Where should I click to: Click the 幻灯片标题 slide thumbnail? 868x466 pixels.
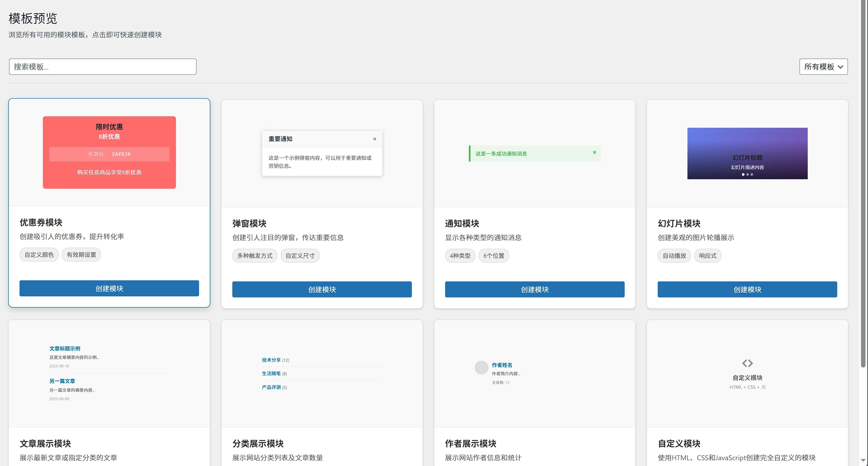(x=747, y=153)
